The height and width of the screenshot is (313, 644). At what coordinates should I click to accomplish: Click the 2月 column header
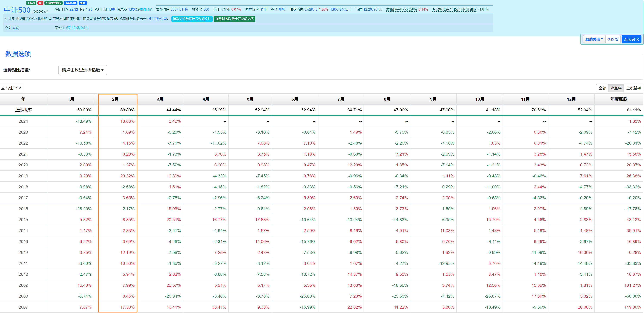115,99
